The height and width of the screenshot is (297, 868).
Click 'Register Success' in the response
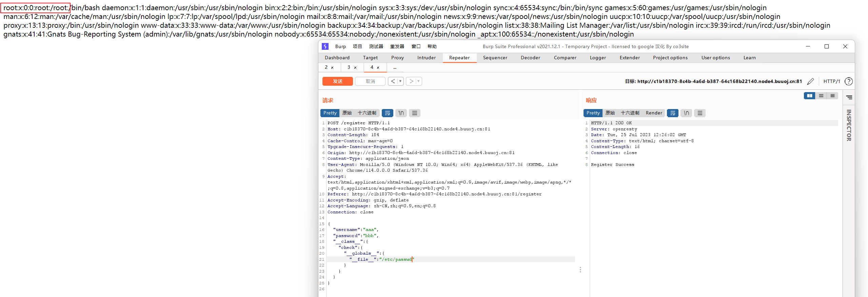coord(612,165)
